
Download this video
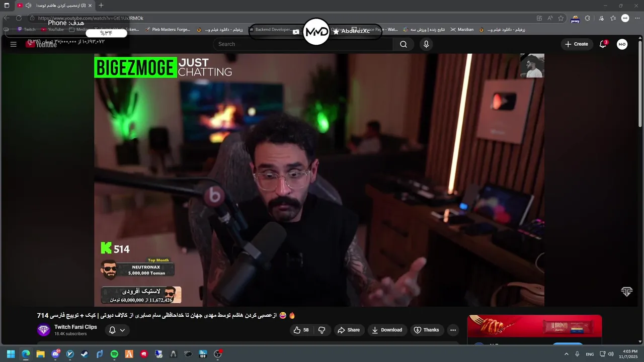387,330
